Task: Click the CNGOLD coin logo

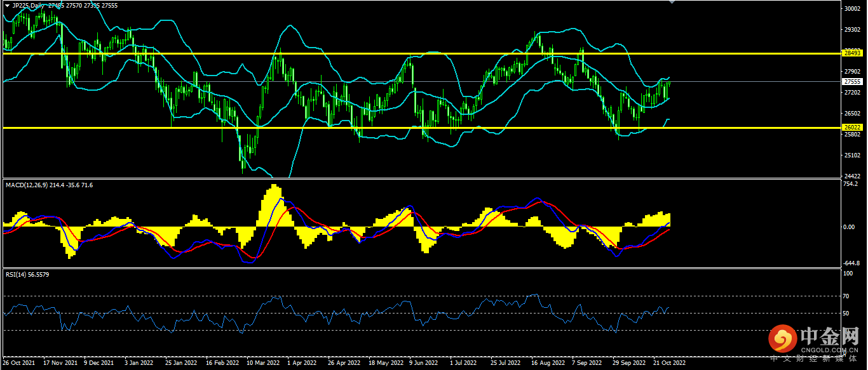Action: click(782, 340)
